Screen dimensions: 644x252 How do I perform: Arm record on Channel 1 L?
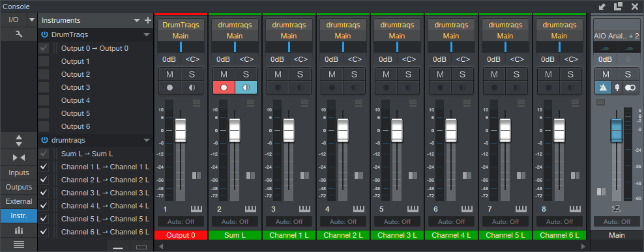point(278,87)
